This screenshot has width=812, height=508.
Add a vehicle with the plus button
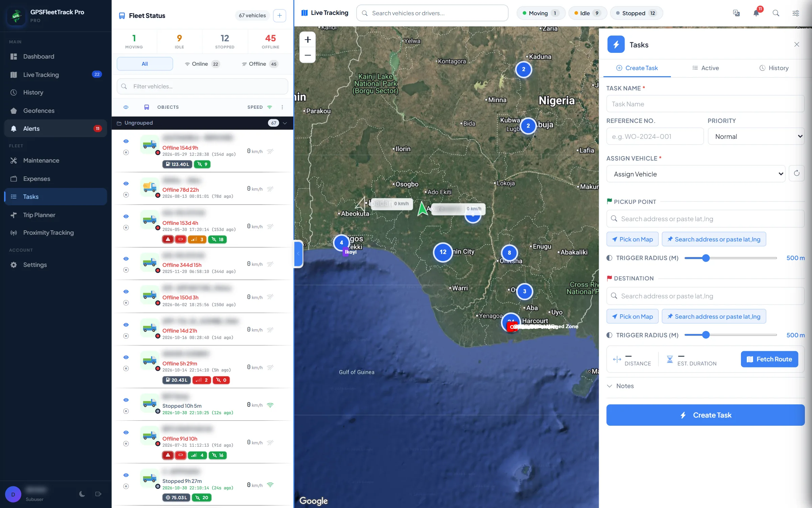(279, 16)
